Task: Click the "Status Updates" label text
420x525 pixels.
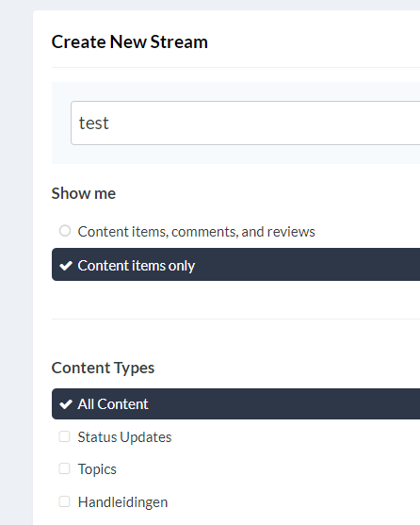Action: [x=124, y=437]
